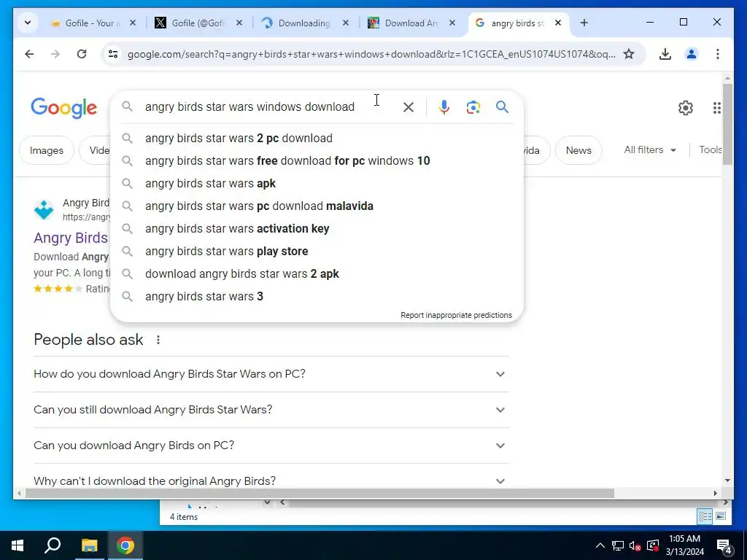747x560 pixels.
Task: Open notification center with 4 notifications
Action: point(724,545)
